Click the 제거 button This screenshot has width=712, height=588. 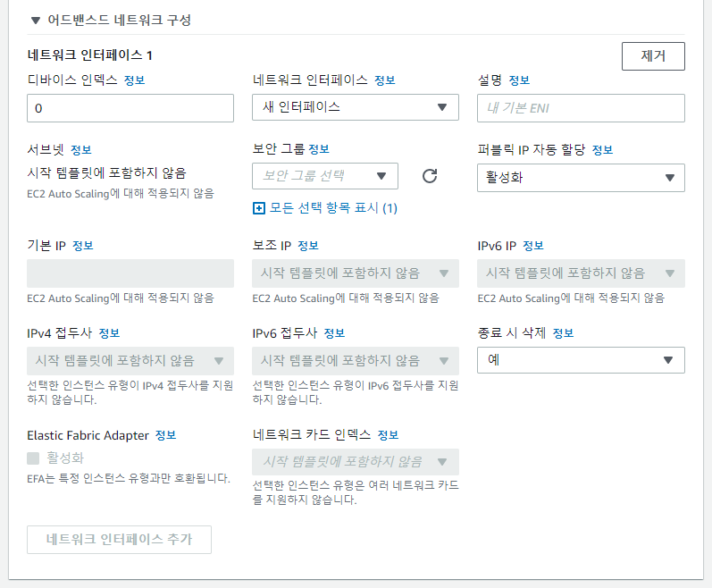pyautogui.click(x=653, y=56)
